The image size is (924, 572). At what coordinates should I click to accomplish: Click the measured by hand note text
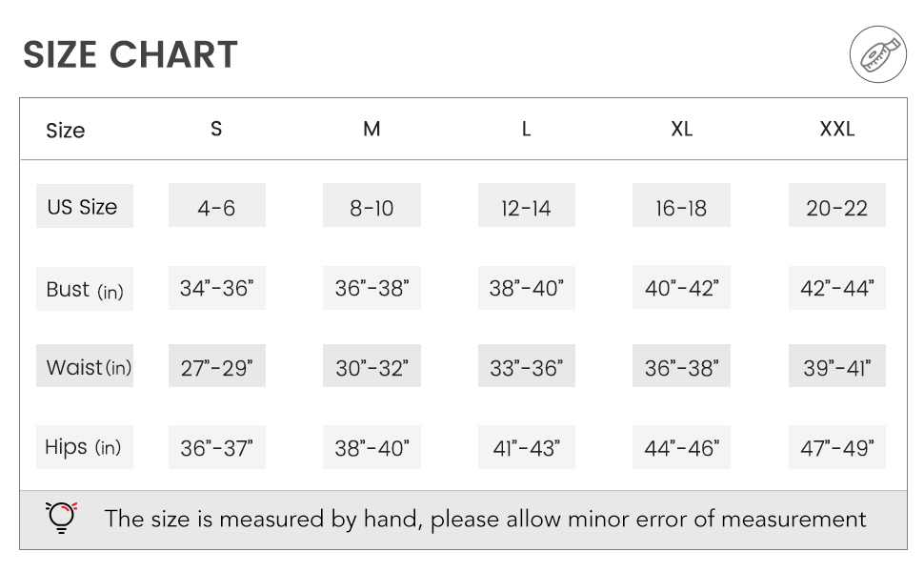[x=485, y=519]
